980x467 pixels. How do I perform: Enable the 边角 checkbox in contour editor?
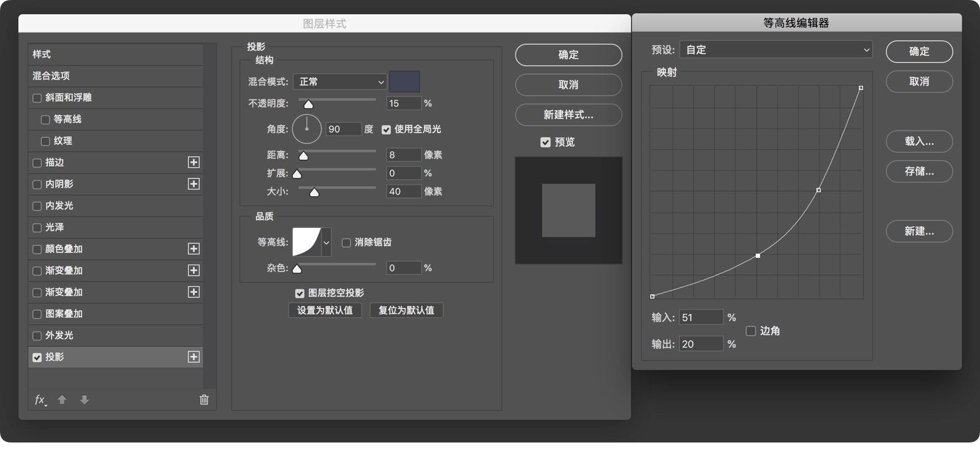[751, 331]
